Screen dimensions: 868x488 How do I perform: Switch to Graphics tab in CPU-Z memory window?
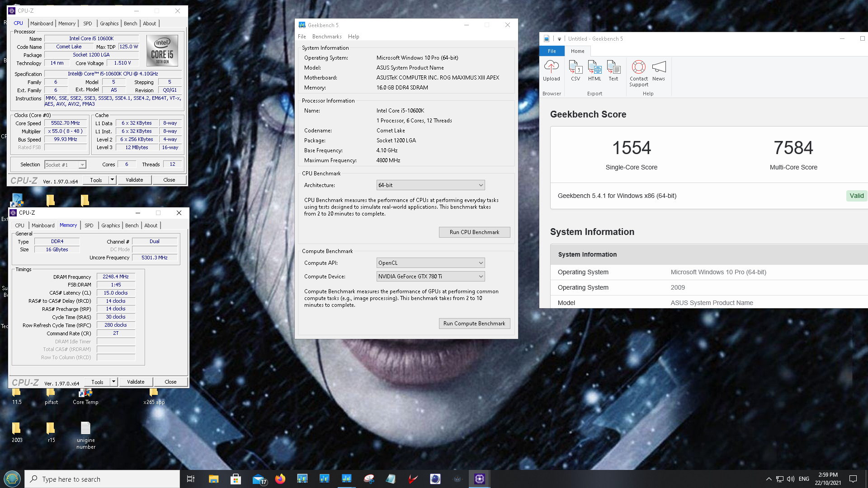pyautogui.click(x=111, y=225)
